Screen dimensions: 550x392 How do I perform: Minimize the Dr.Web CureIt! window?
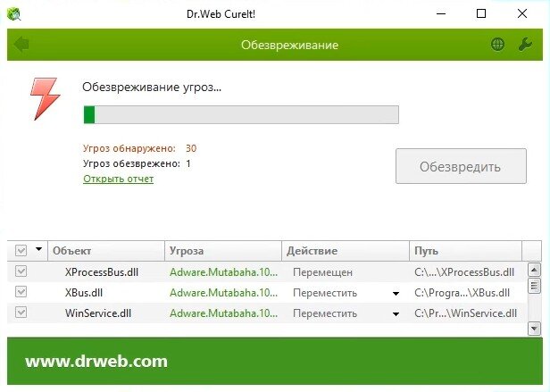point(441,13)
